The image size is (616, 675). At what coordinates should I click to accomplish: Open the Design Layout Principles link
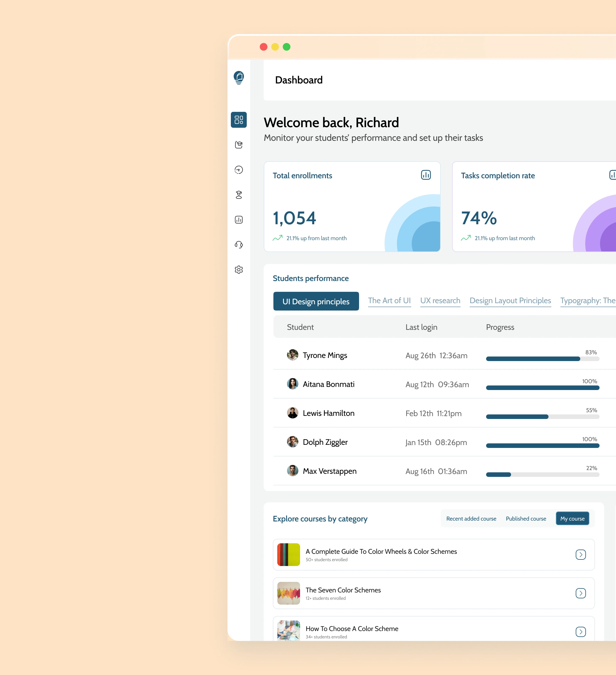click(510, 300)
